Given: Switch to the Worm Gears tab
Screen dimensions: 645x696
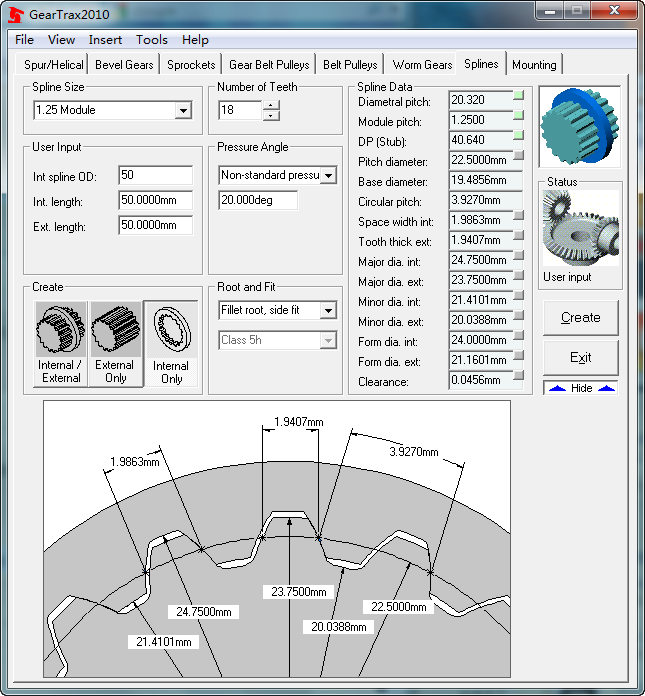Looking at the screenshot, I should point(422,65).
